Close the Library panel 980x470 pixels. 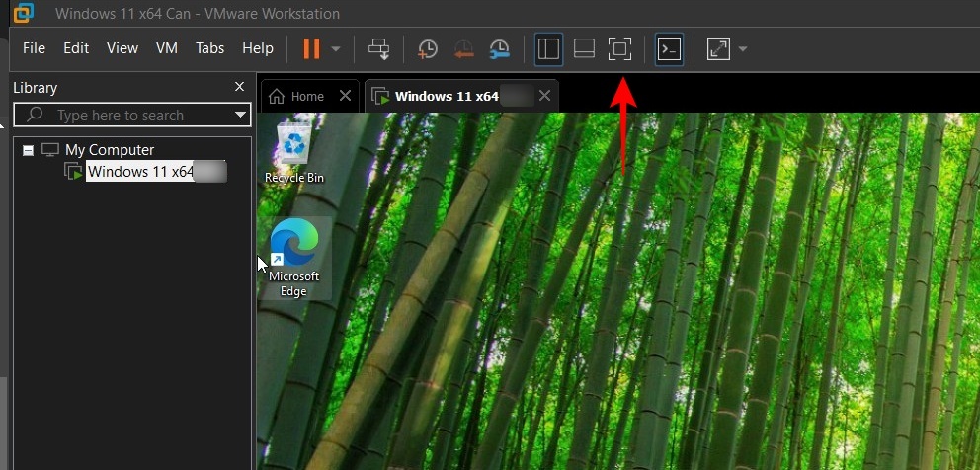(x=239, y=87)
